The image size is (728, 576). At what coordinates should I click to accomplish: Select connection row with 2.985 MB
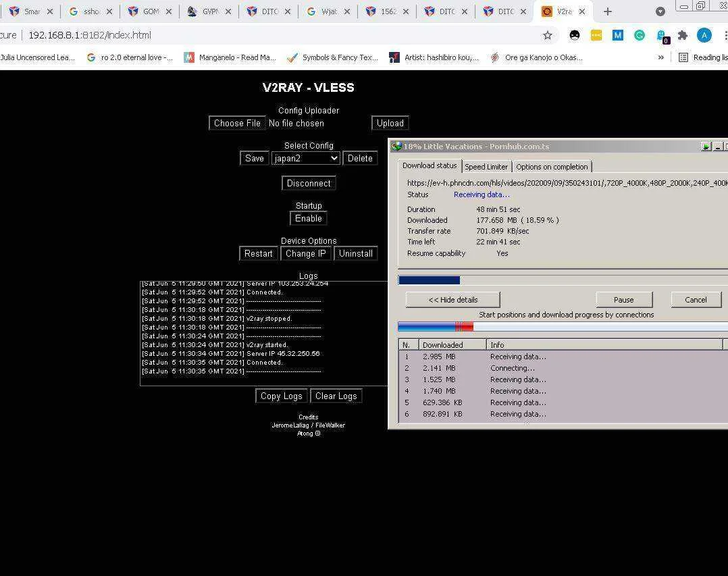(x=563, y=357)
